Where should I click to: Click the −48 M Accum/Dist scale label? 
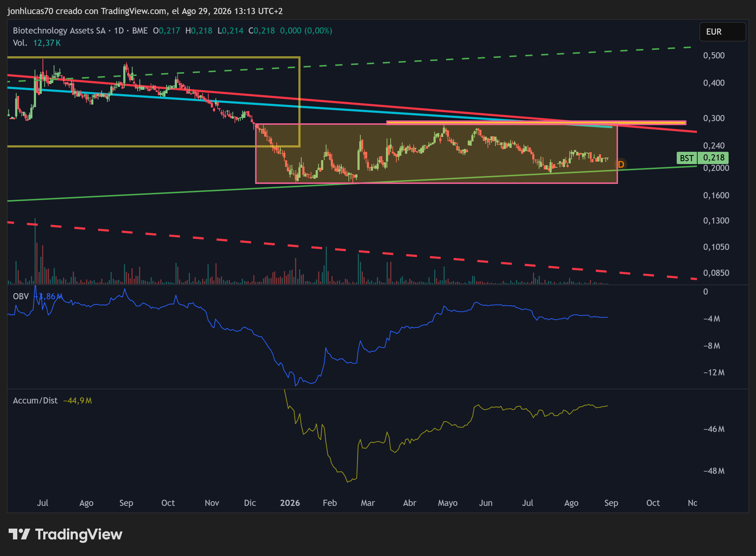pyautogui.click(x=714, y=471)
